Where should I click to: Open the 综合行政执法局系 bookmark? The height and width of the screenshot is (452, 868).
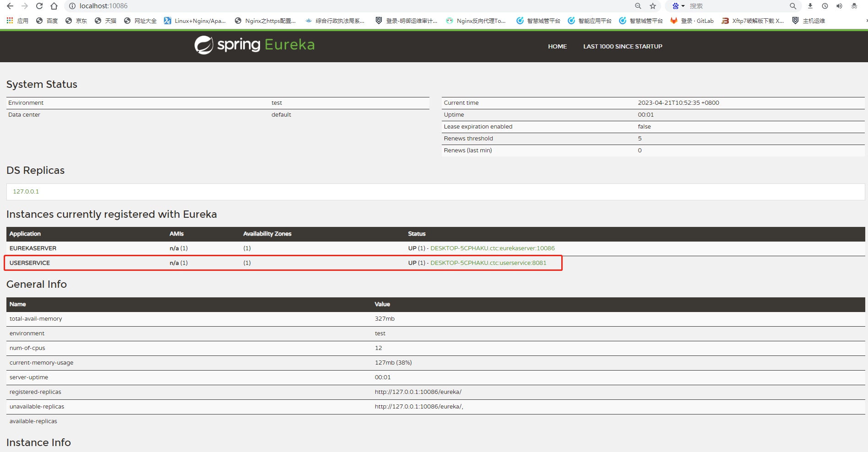335,21
